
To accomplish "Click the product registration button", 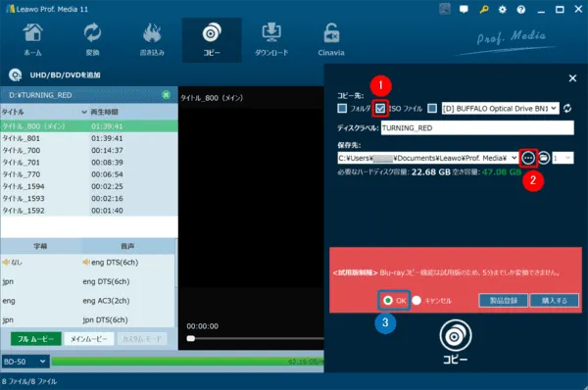I will pyautogui.click(x=504, y=301).
